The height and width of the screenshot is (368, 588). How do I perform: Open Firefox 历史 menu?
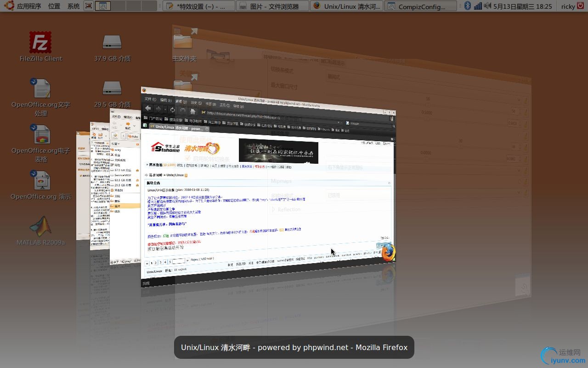pos(196,102)
